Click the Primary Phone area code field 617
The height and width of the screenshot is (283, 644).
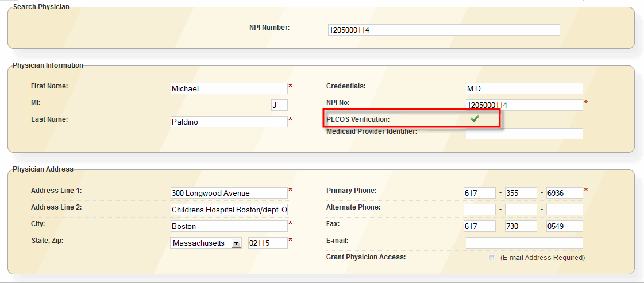pyautogui.click(x=480, y=193)
